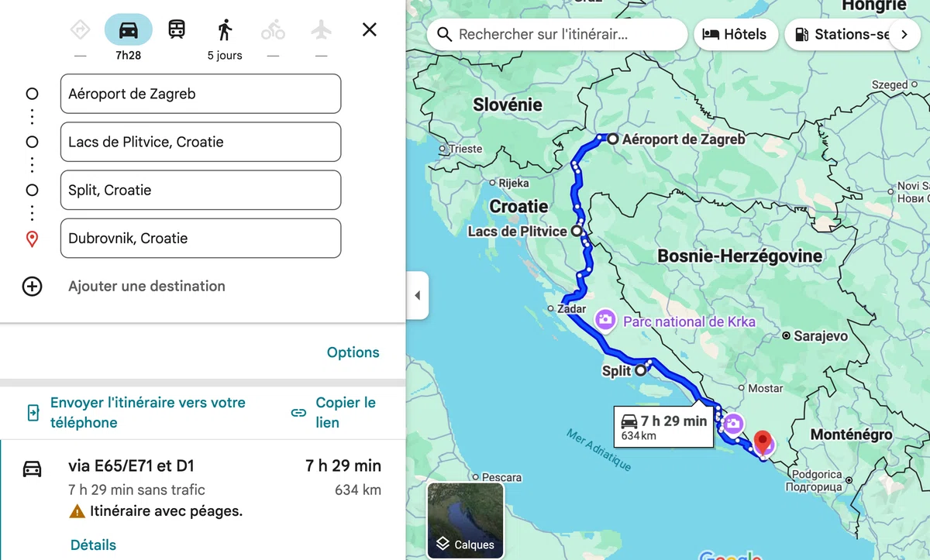Click the Rechercher sur l'itinéraire search box
Viewport: 930px width, 560px height.
point(557,35)
